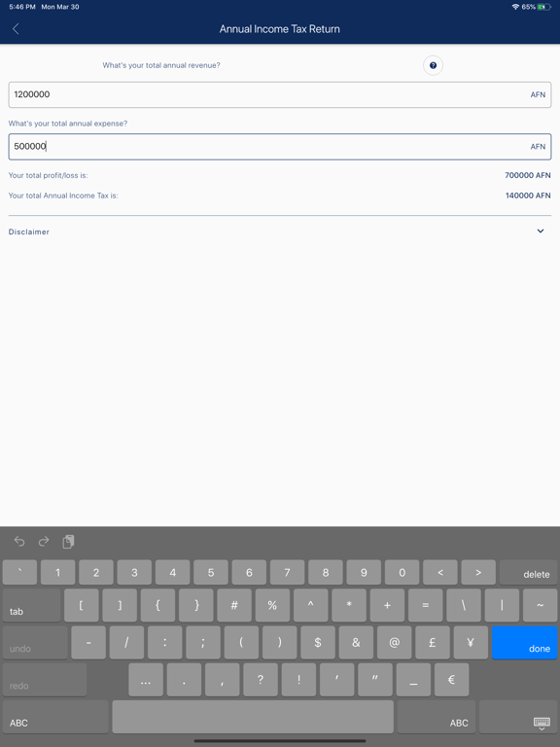Viewport: 560px width, 747px height.
Task: Tap the underscore key
Action: [413, 680]
